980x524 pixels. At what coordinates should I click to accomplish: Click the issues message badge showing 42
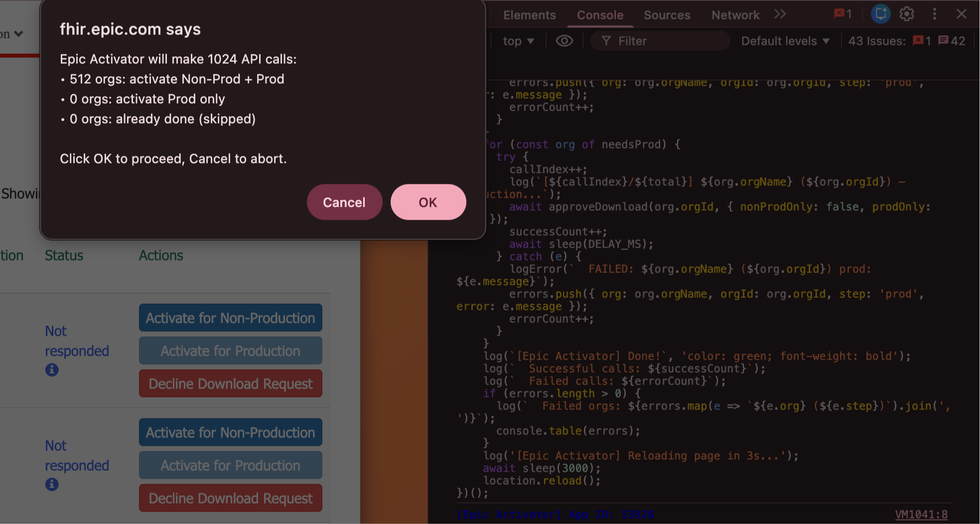coord(952,41)
